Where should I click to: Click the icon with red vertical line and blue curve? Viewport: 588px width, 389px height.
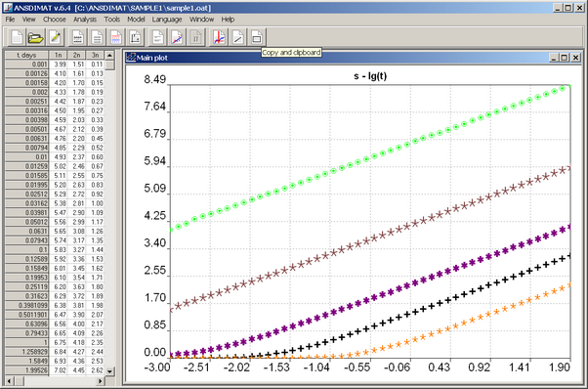[219, 37]
